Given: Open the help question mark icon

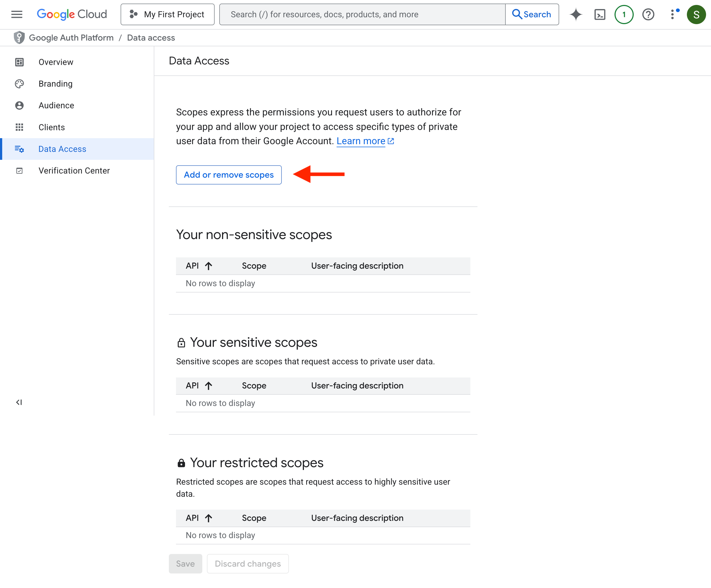Looking at the screenshot, I should [648, 14].
